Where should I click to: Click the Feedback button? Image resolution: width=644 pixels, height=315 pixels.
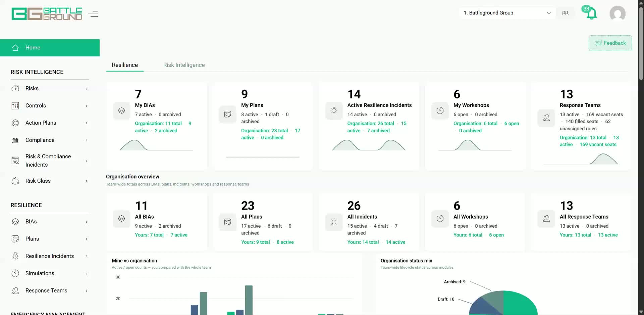610,43
